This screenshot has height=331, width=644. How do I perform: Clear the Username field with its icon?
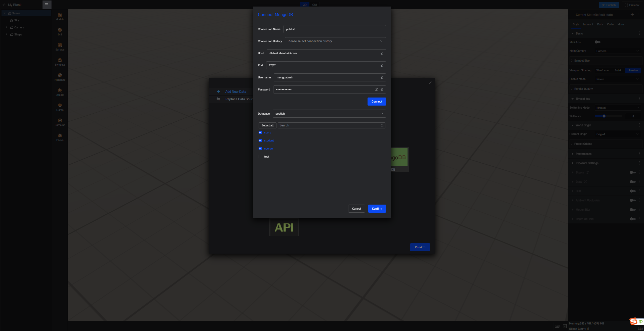pos(382,77)
